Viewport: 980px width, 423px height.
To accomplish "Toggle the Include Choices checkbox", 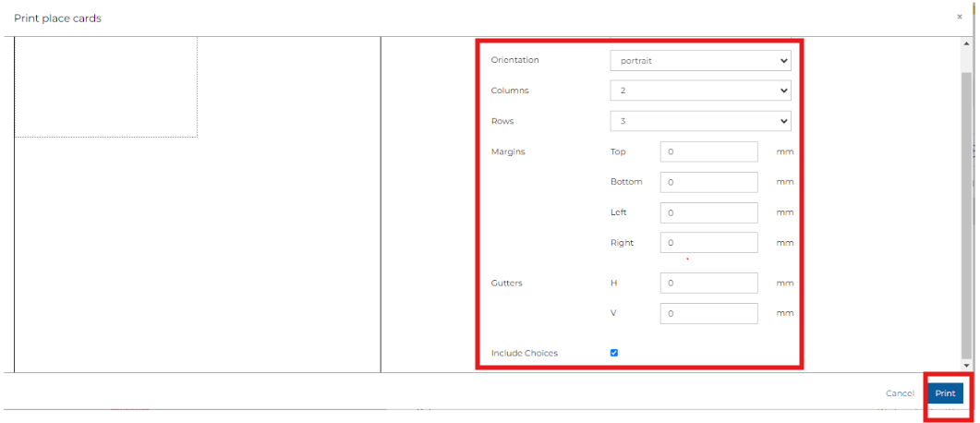I will click(614, 353).
